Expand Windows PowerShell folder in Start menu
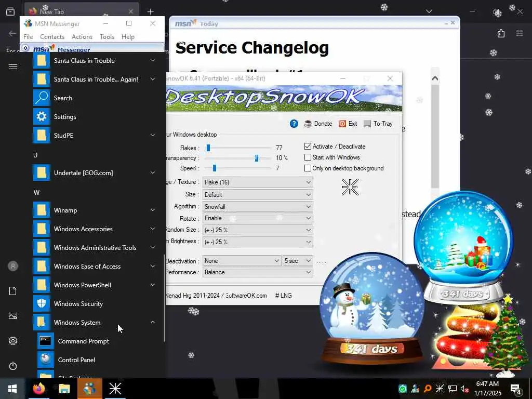Image resolution: width=532 pixels, height=399 pixels. pyautogui.click(x=153, y=285)
